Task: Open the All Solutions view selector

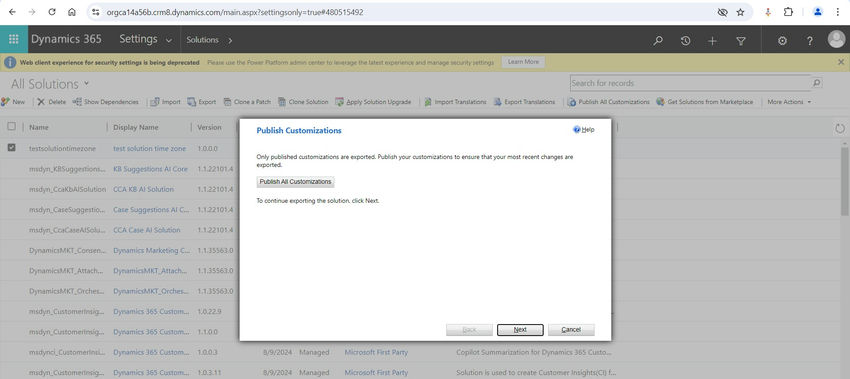Action: 50,84
